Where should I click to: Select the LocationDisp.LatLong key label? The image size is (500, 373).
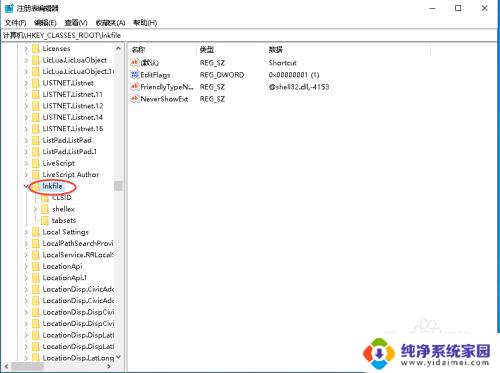[78, 358]
